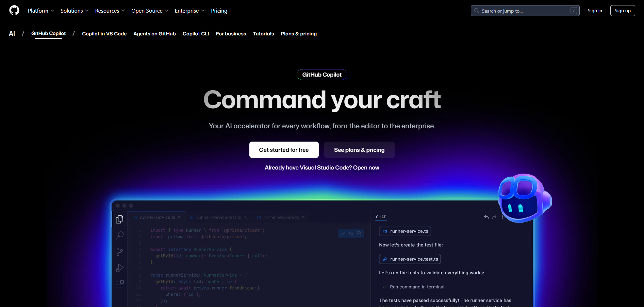Open Plans & pricing subnav item
Screen dimensions: 644x307
(299, 34)
